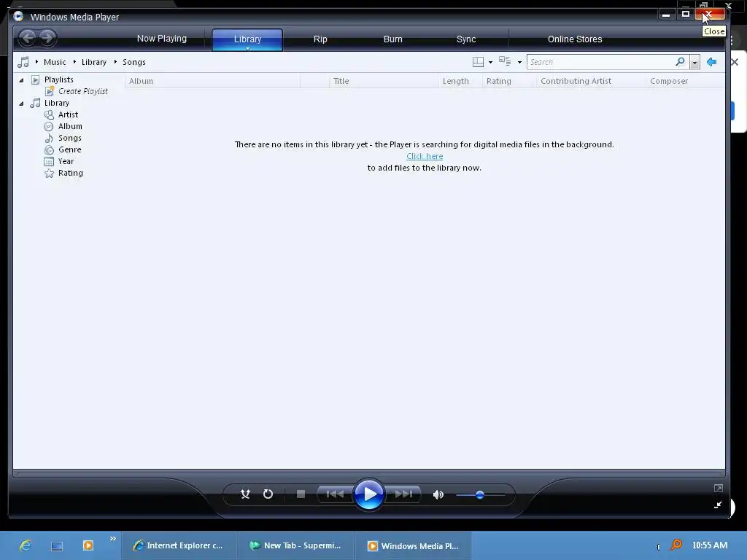Open Internet Explorer quick launch icon
Viewport: 747px width, 560px height.
click(26, 545)
